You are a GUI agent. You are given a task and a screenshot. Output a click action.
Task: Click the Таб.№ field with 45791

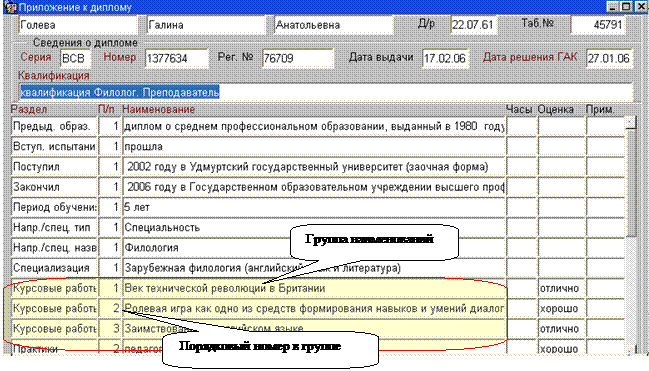coord(598,25)
